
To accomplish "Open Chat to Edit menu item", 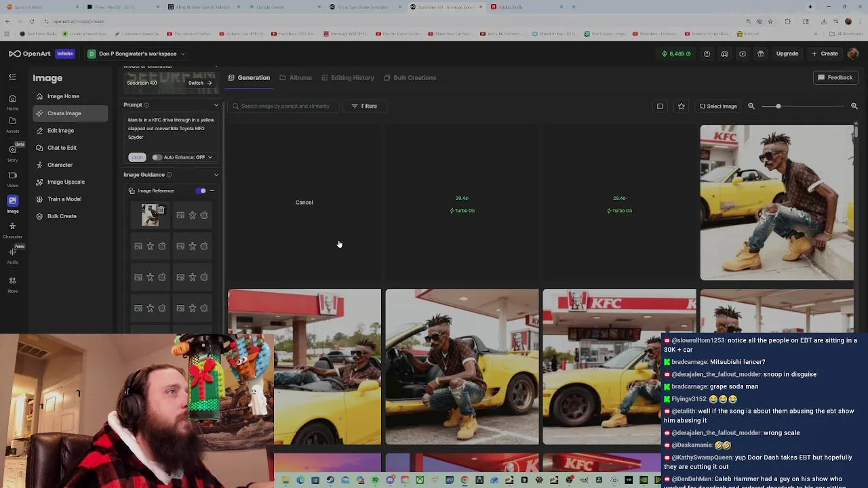I will tap(70, 148).
